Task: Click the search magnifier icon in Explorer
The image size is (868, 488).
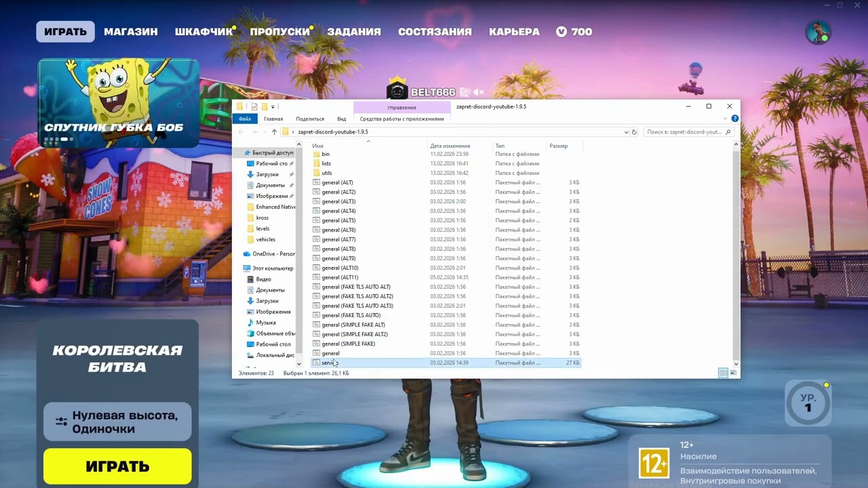Action: tap(729, 132)
